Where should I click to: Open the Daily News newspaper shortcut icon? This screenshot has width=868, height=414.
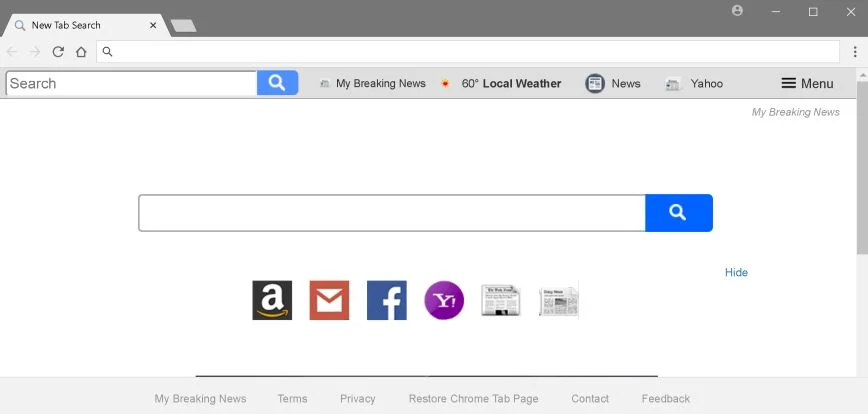click(x=559, y=302)
